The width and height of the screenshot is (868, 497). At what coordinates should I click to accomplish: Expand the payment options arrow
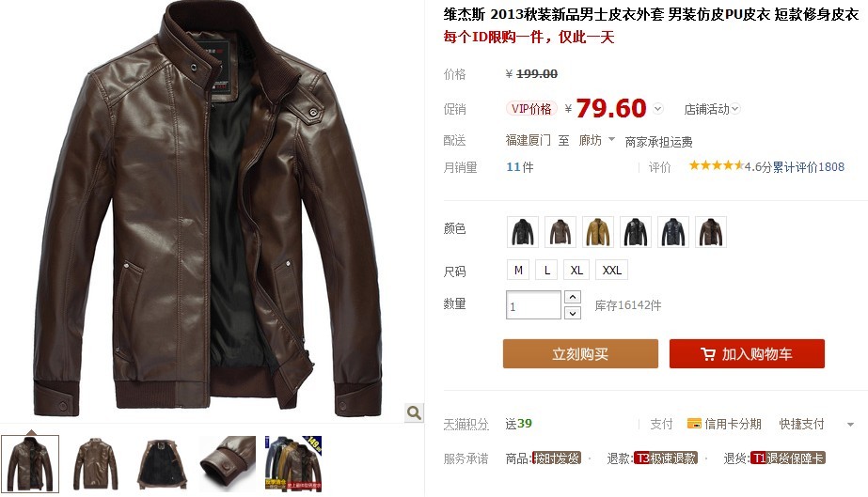coord(850,424)
